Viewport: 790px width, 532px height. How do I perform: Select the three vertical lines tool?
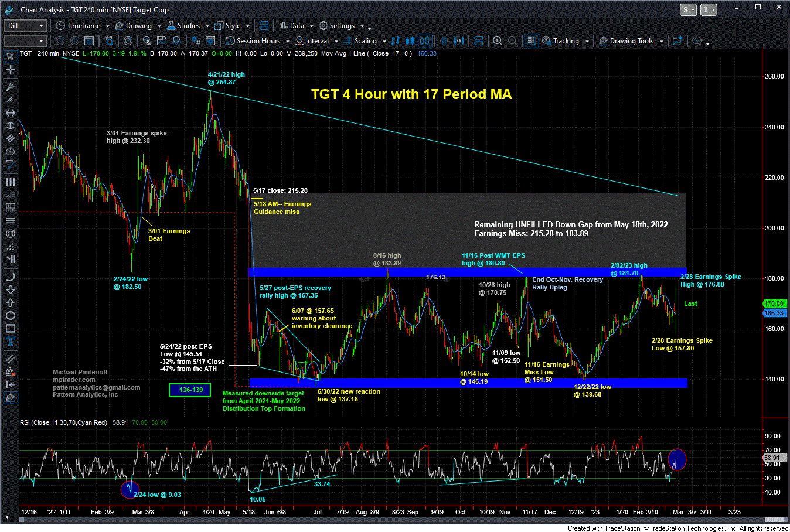coord(10,182)
